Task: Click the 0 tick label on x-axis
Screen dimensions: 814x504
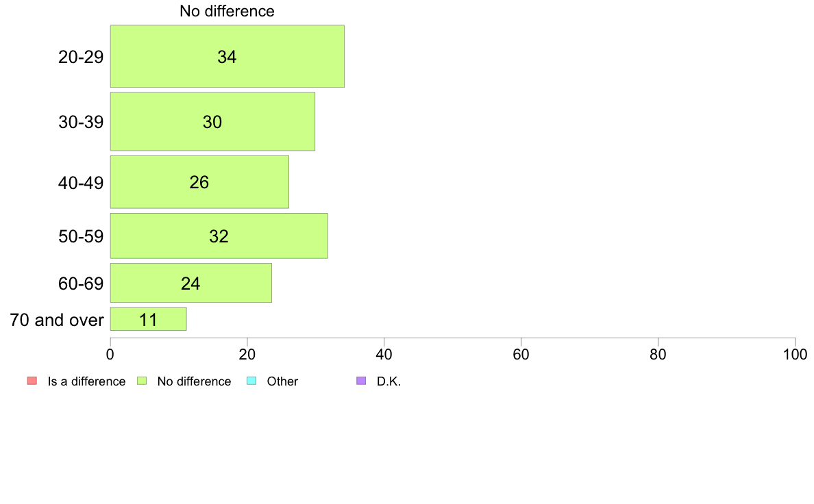Action: [x=110, y=355]
